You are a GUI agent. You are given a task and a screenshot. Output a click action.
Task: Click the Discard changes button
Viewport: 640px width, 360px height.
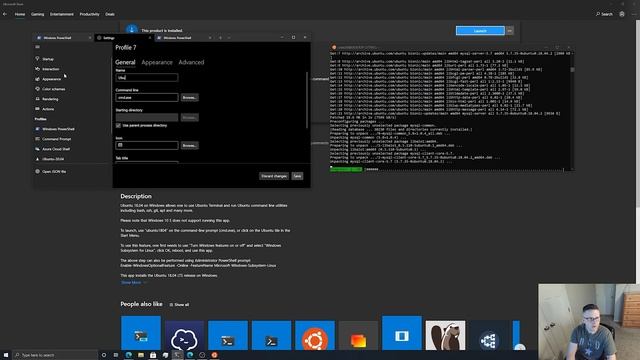274,176
